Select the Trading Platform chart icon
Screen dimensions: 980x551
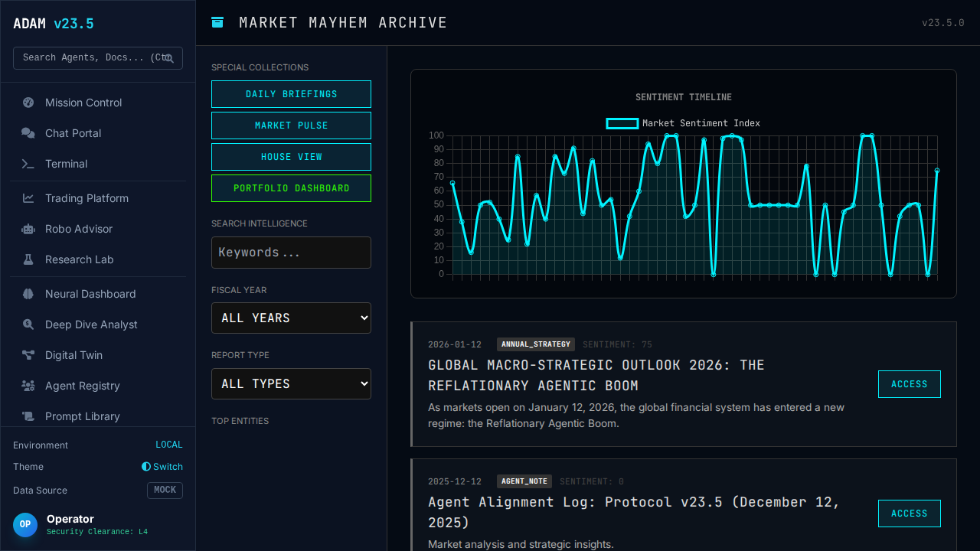click(x=28, y=198)
